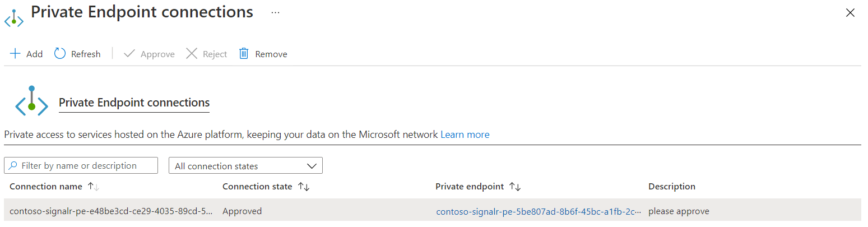868x227 pixels.
Task: Open the Learn more link
Action: point(465,135)
